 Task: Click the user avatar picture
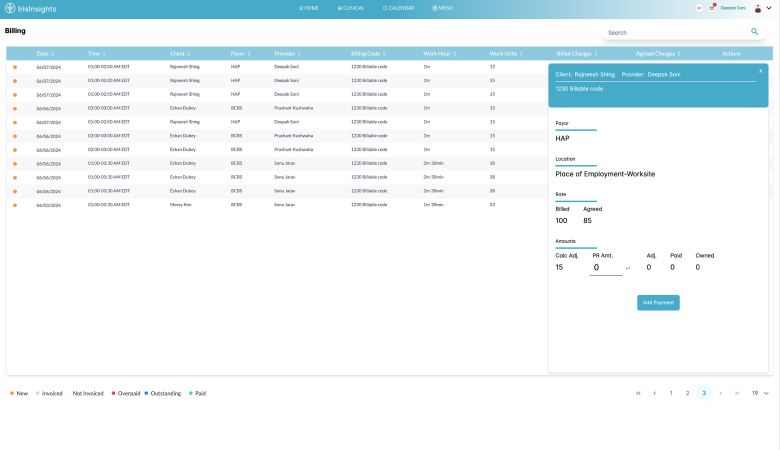(x=757, y=8)
